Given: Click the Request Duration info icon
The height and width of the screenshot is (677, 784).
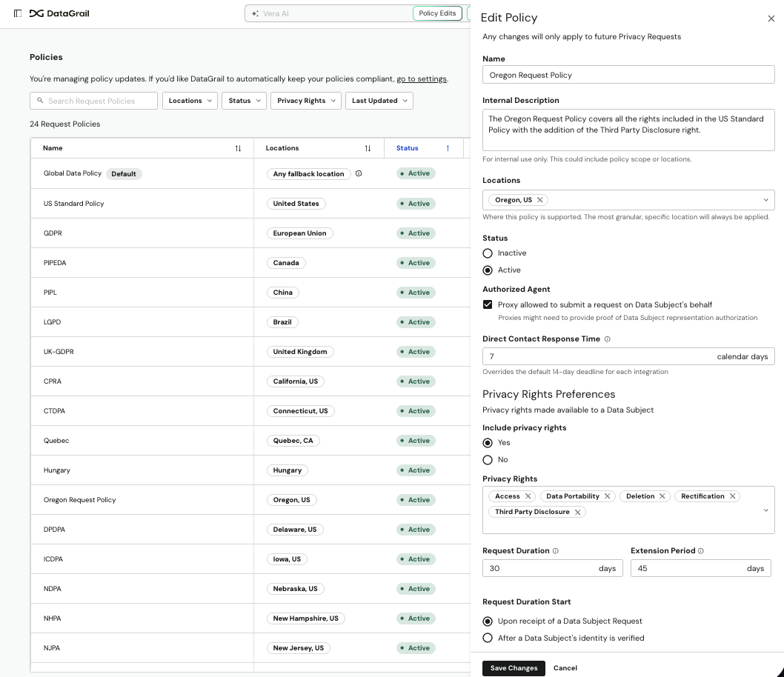Looking at the screenshot, I should [x=556, y=551].
